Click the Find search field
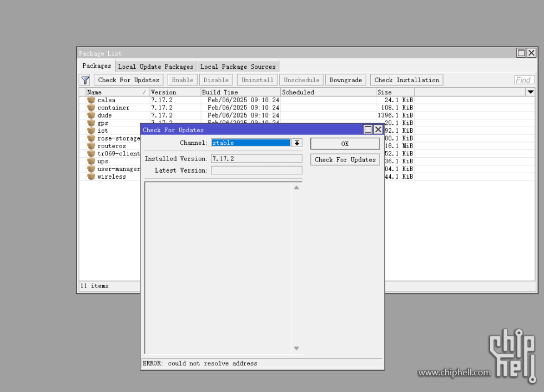The image size is (544, 392). click(524, 80)
